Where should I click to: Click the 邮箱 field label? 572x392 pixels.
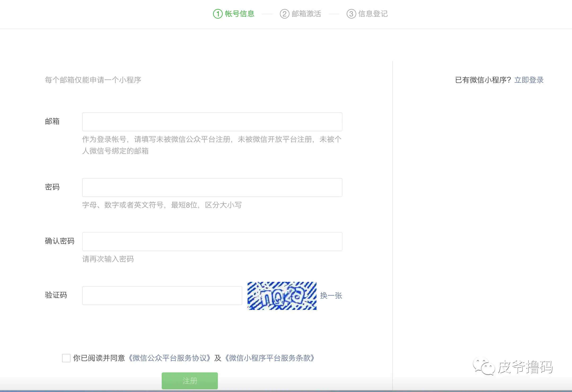[x=52, y=121]
